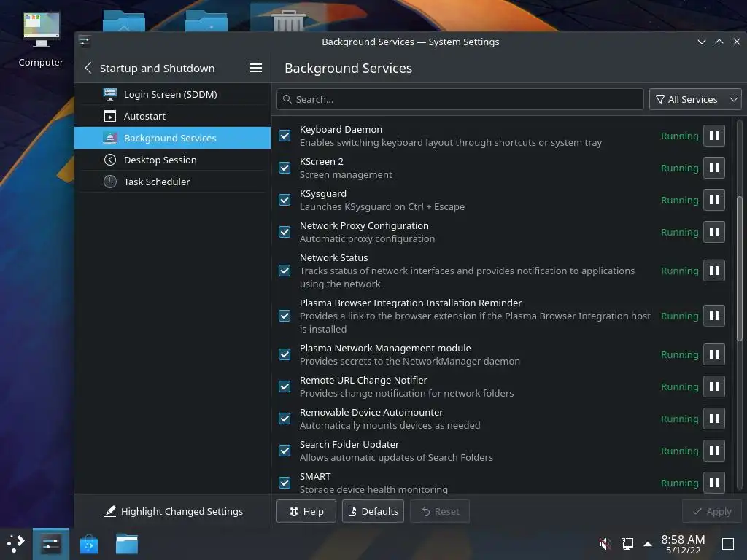Uncheck Remote URL Change Notifier checkbox
The width and height of the screenshot is (747, 560).
pos(285,386)
